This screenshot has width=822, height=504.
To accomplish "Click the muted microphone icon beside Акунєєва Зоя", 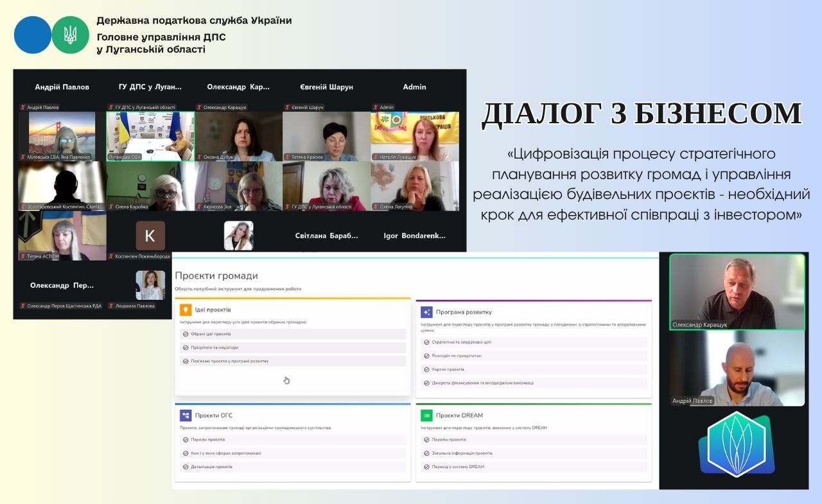I will [200, 207].
